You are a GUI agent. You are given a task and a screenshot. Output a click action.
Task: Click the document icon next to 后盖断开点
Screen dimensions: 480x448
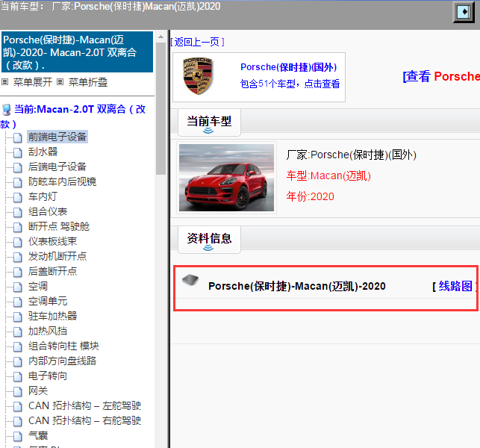click(x=18, y=272)
